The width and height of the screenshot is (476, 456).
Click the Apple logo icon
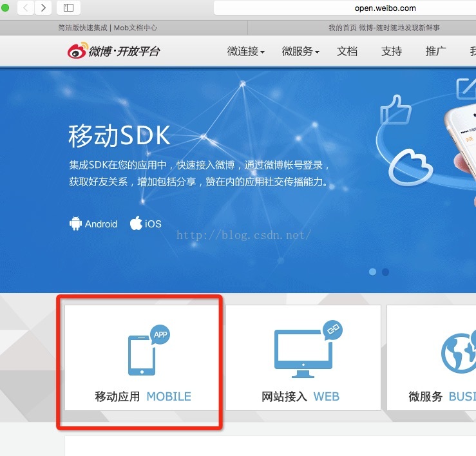[136, 223]
